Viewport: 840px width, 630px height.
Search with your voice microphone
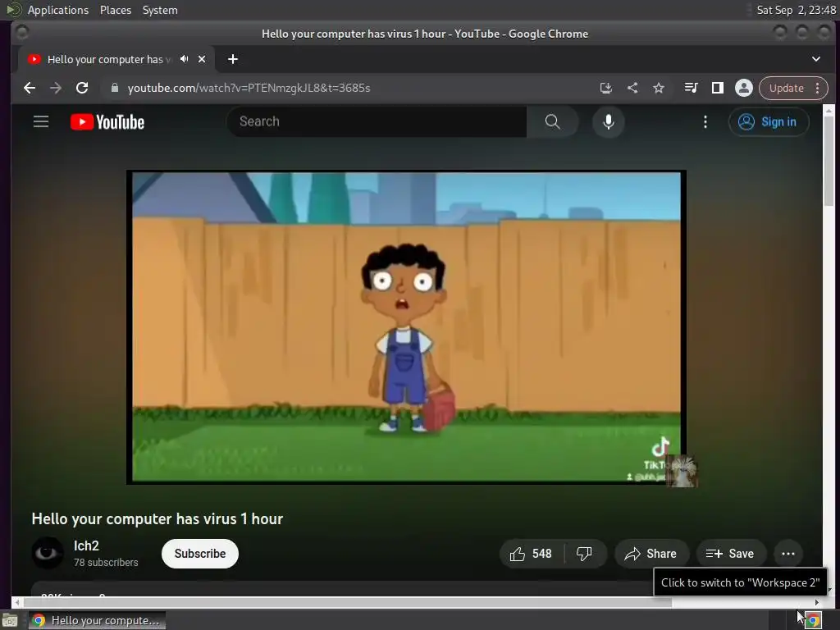tap(608, 122)
